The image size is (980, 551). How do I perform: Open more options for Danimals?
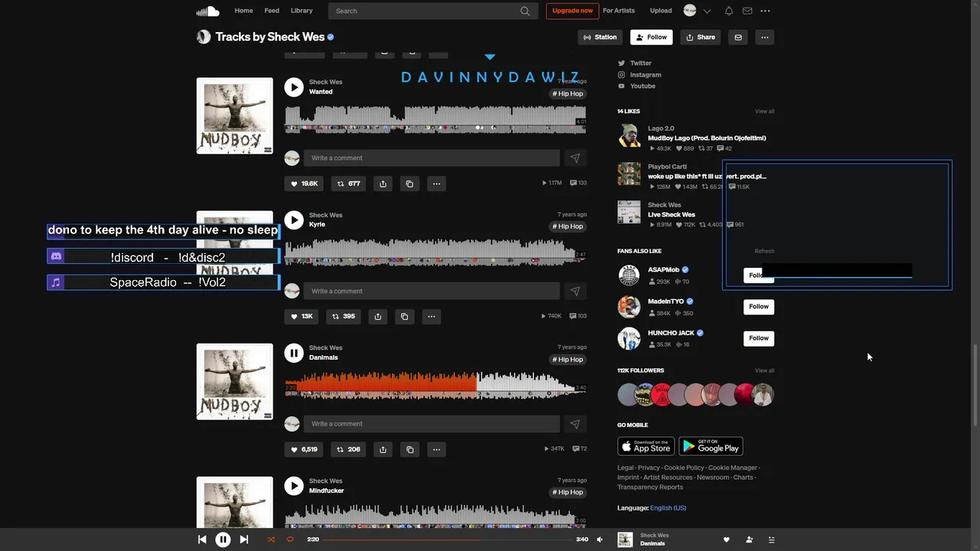tap(436, 449)
